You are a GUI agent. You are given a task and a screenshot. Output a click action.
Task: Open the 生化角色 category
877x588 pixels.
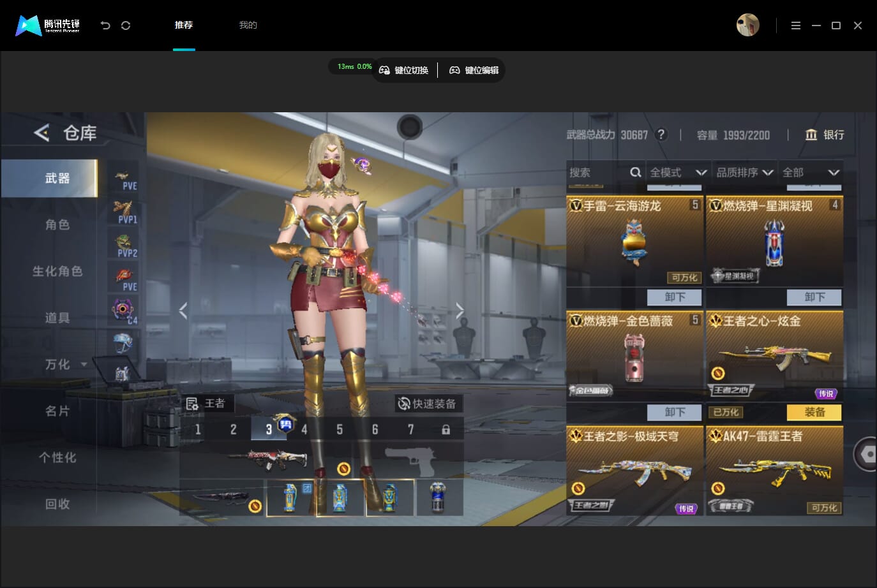(57, 271)
